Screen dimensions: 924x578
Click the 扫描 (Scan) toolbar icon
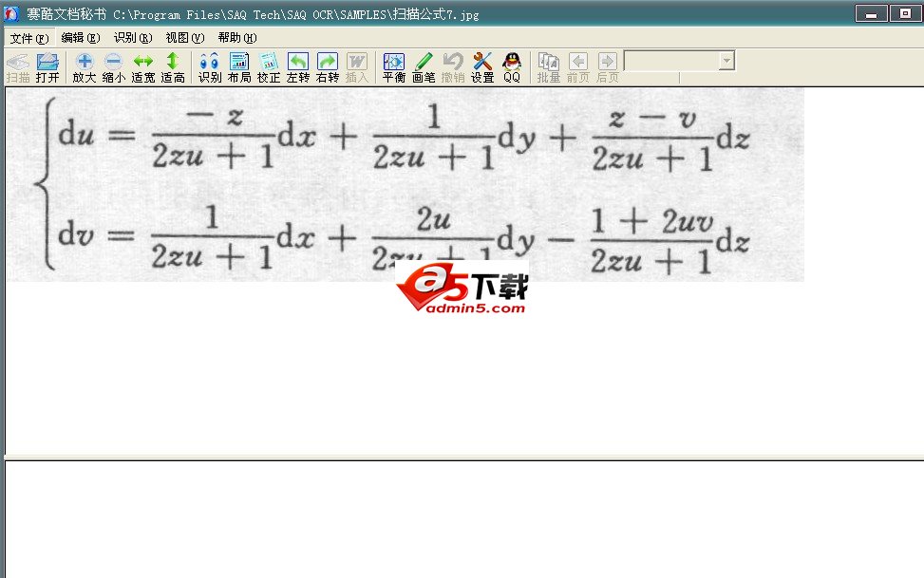point(18,67)
